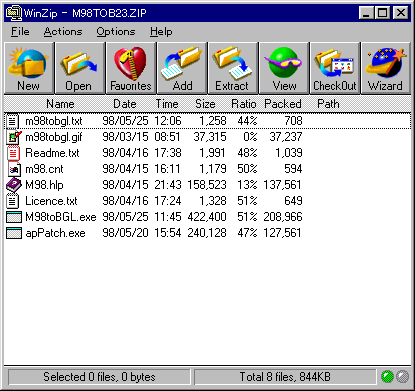This screenshot has width=415, height=391.
Task: Sort by the Packed column header
Action: (x=283, y=104)
